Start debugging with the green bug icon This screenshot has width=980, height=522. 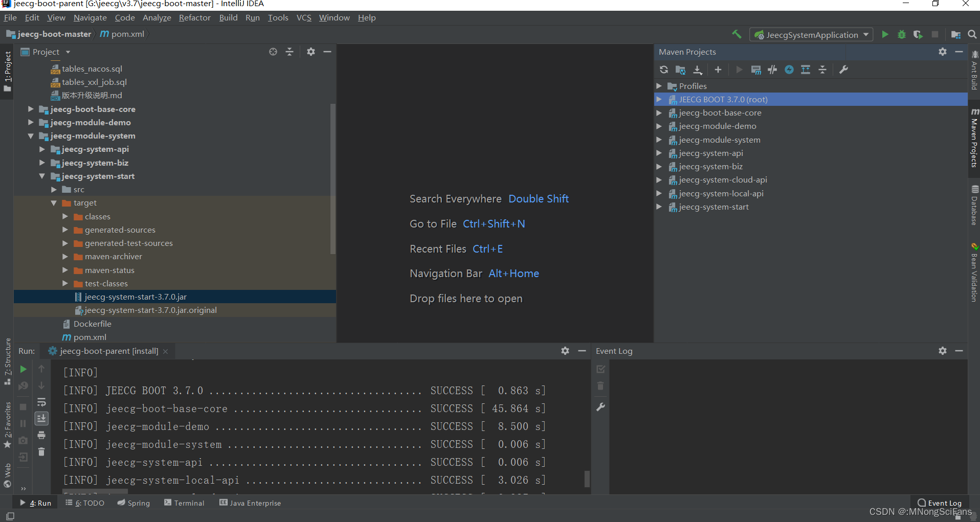pos(902,34)
